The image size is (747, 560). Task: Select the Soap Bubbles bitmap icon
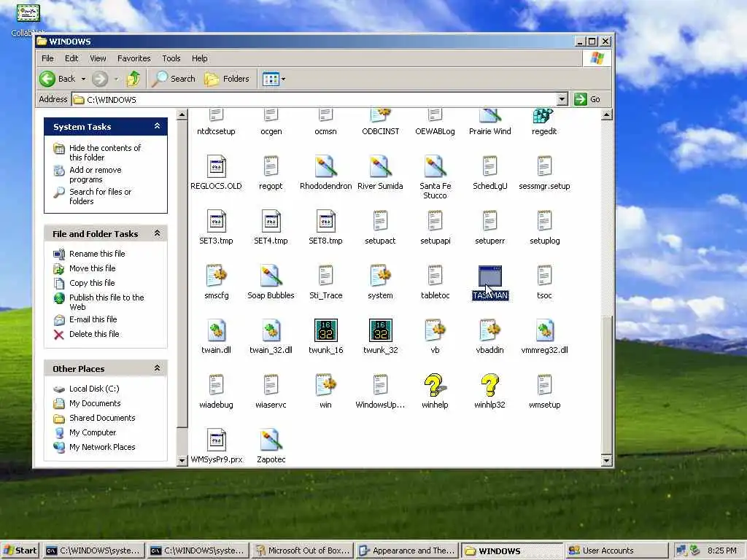click(271, 276)
